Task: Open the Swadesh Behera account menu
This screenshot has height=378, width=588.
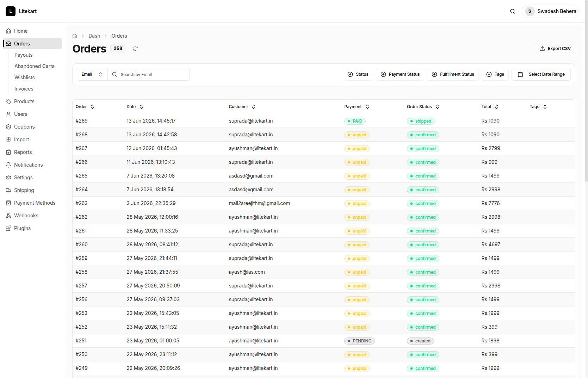Action: coord(551,11)
